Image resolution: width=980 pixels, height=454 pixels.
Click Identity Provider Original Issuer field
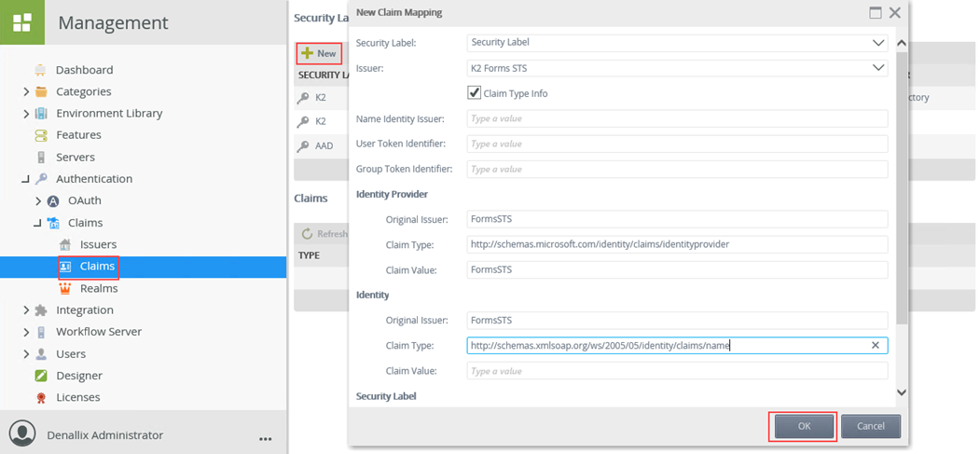click(x=678, y=219)
